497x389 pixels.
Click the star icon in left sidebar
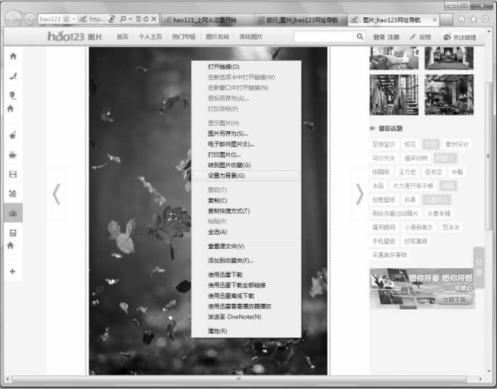pyautogui.click(x=13, y=135)
